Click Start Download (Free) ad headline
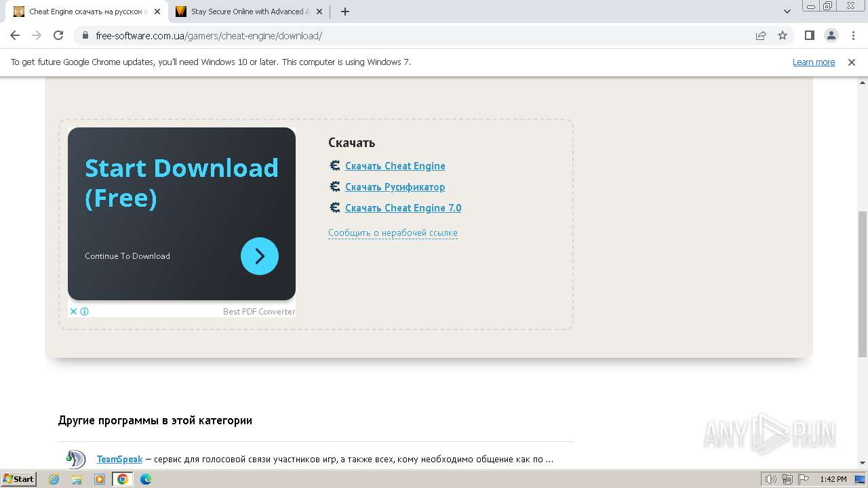 (x=181, y=182)
